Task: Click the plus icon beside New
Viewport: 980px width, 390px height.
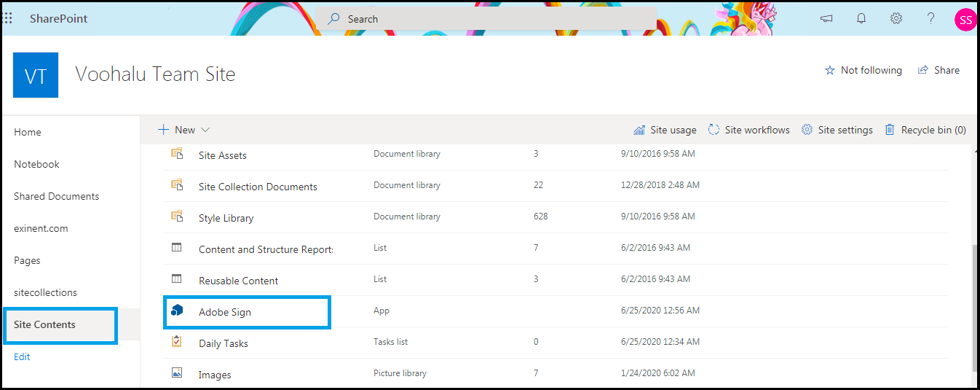Action: click(164, 130)
